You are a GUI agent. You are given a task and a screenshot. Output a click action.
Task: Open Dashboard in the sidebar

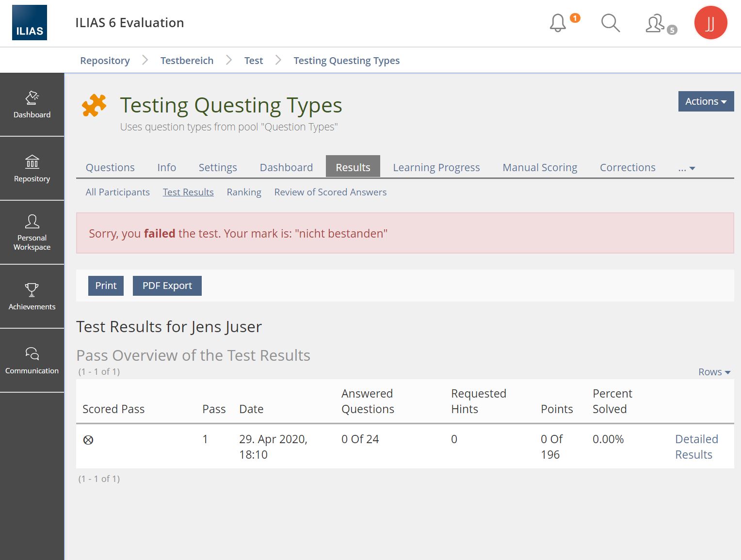32,105
